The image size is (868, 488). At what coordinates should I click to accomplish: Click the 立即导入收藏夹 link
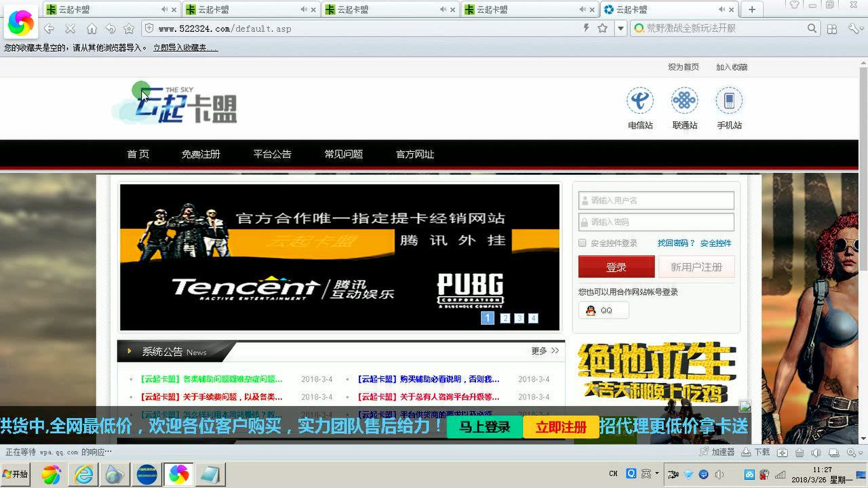pyautogui.click(x=185, y=47)
